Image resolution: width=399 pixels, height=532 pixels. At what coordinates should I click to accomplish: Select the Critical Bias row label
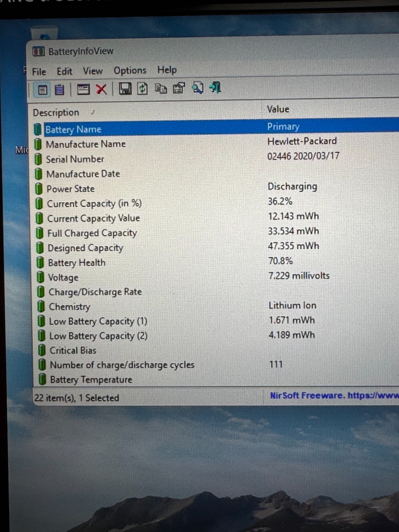point(73,350)
